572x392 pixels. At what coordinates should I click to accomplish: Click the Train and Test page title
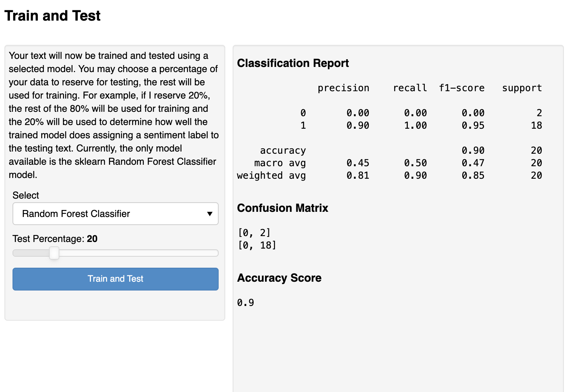(52, 16)
